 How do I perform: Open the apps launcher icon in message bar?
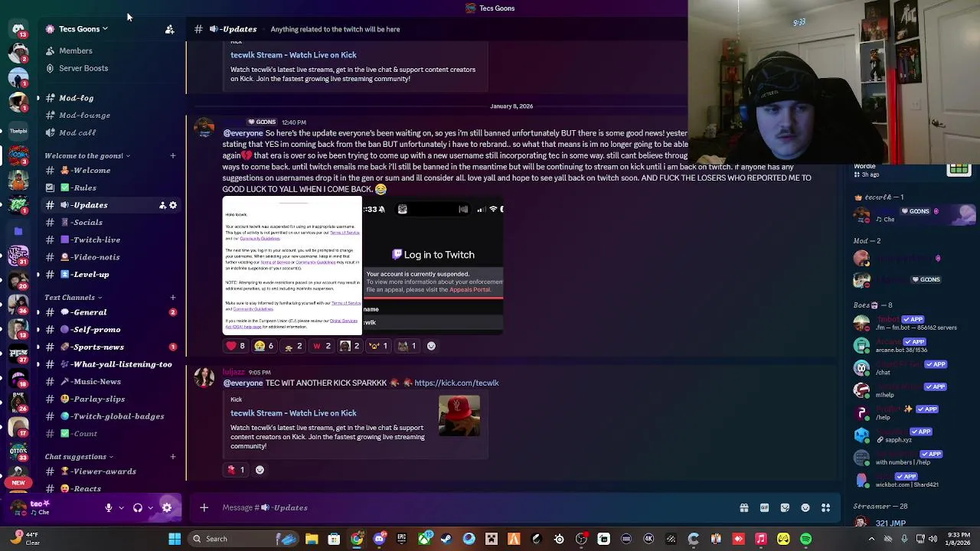coord(826,507)
